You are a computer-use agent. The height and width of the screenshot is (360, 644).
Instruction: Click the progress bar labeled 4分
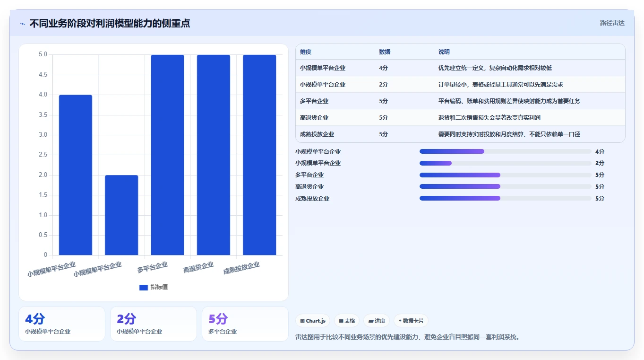[506, 151]
